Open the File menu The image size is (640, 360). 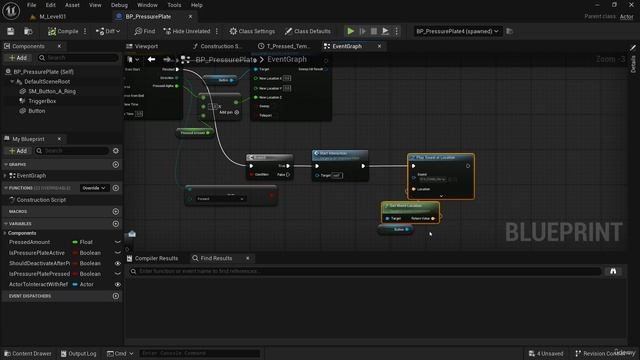31,5
